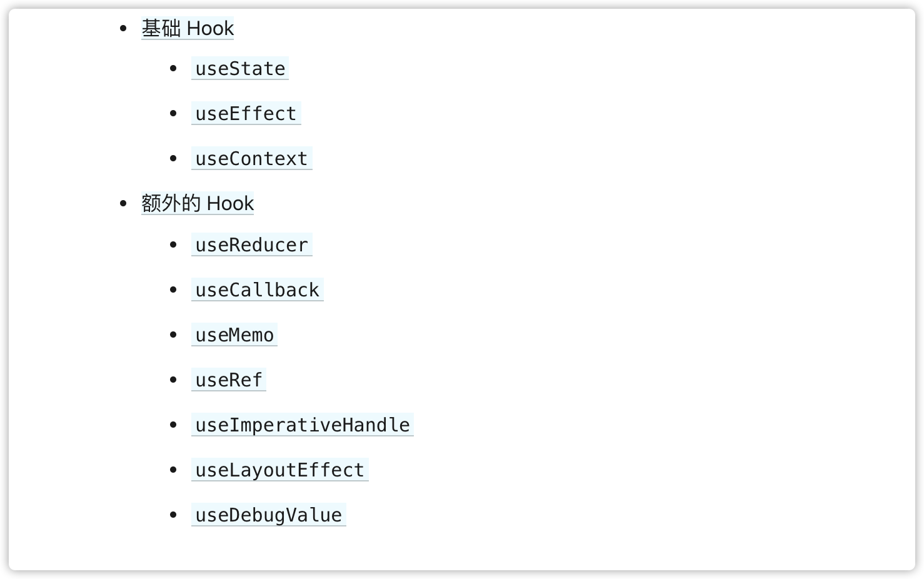Follow the first code link under 基础 Hook

pyautogui.click(x=240, y=68)
